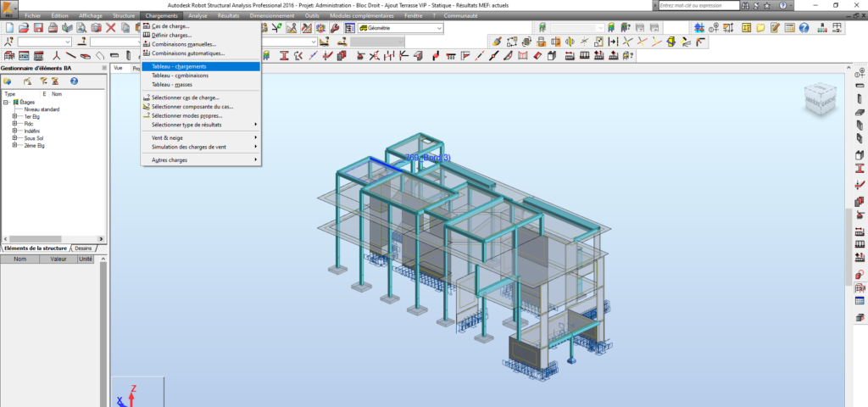Select the Niveau standard tree row
This screenshot has height=407, width=868.
42,109
